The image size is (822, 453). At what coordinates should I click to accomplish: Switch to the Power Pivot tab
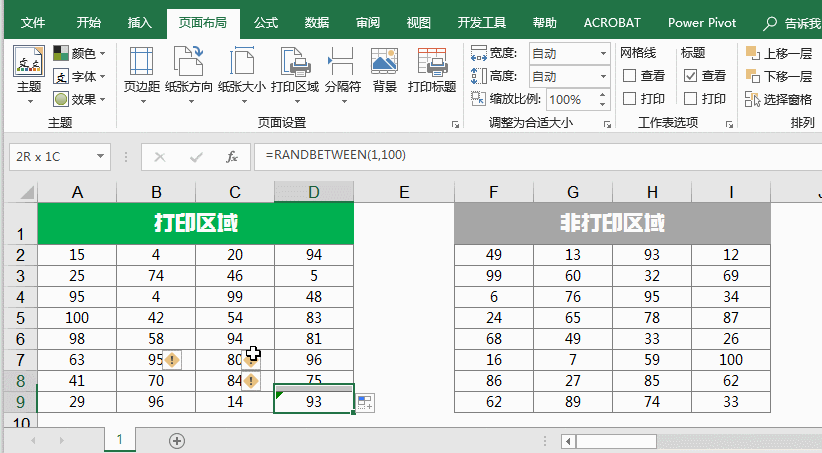click(x=702, y=23)
